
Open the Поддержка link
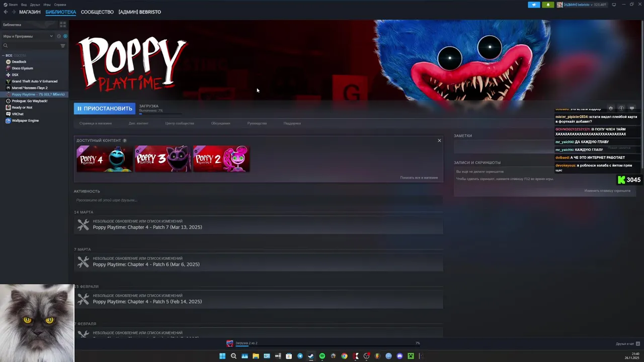[x=292, y=123]
